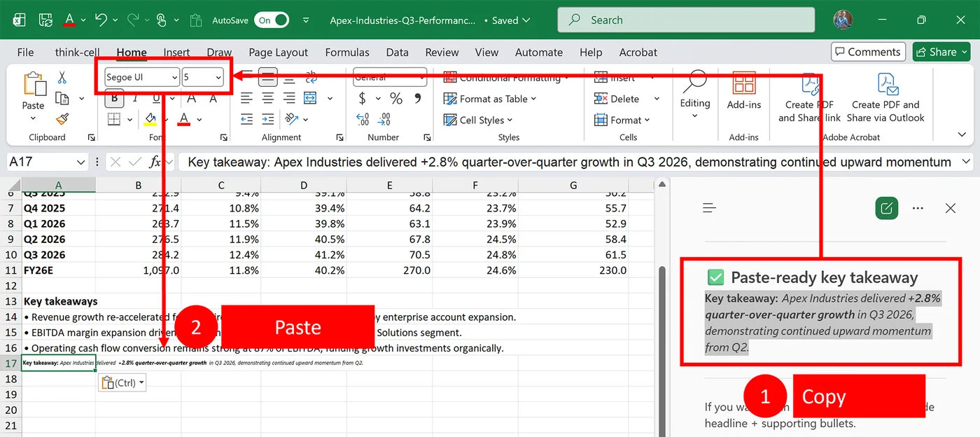Toggle AutoSave switch off
The image size is (980, 437).
tap(272, 20)
